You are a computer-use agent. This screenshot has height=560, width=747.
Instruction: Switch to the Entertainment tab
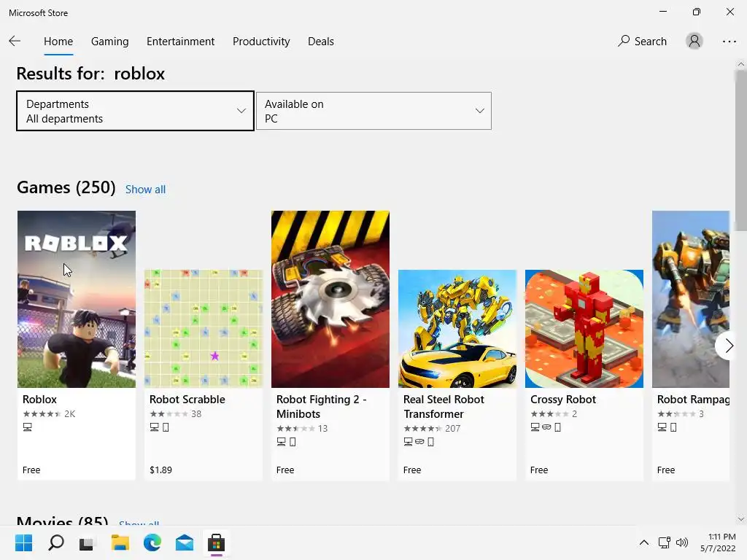point(181,42)
